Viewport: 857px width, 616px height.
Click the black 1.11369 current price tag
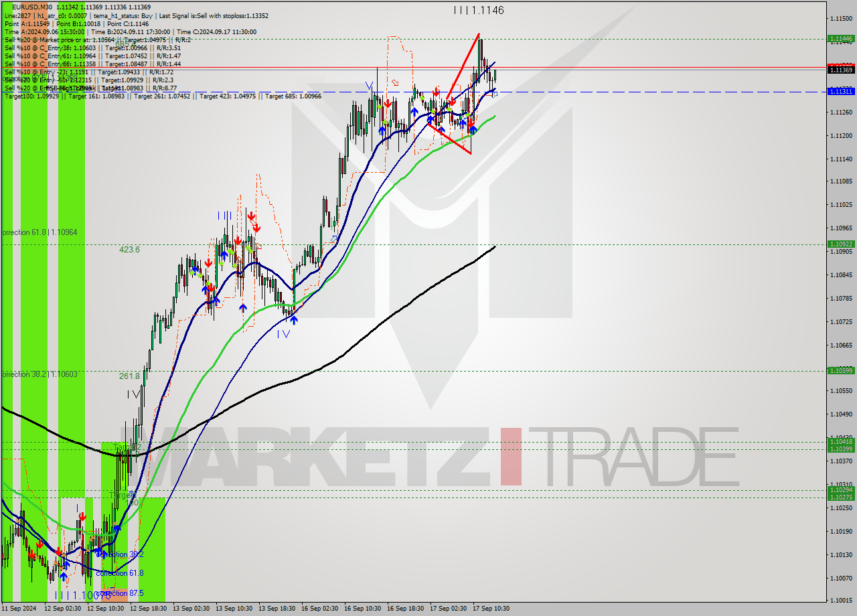coord(840,70)
